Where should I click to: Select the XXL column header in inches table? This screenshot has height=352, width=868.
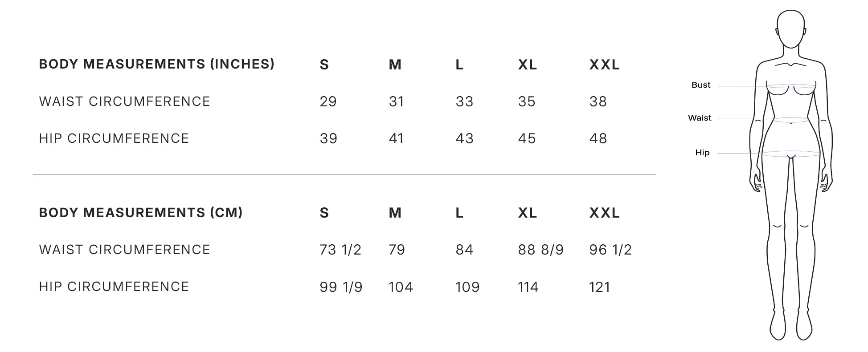[x=604, y=65]
